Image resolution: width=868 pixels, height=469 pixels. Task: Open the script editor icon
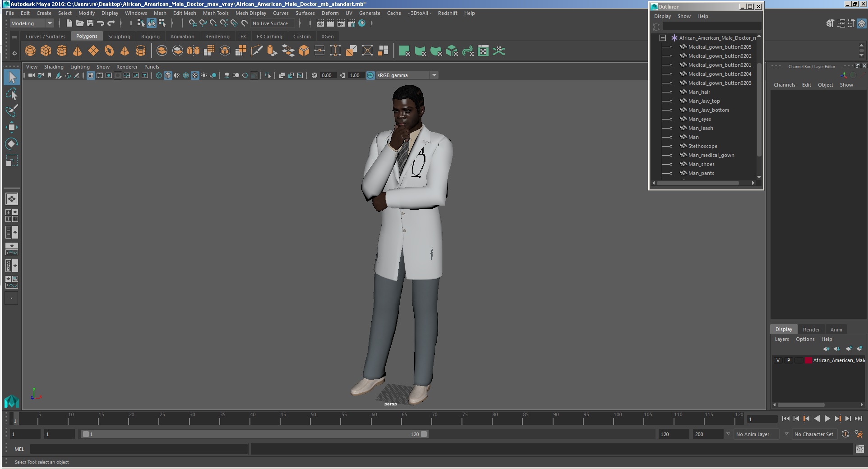point(860,449)
